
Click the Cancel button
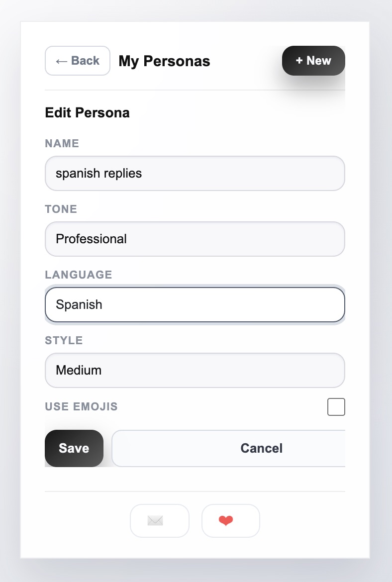(261, 448)
